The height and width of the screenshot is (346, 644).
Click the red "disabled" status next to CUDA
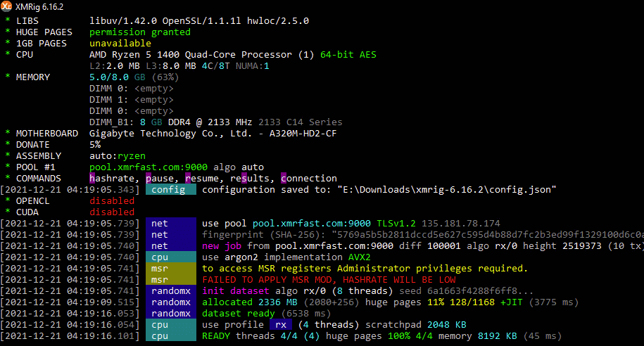pyautogui.click(x=112, y=212)
